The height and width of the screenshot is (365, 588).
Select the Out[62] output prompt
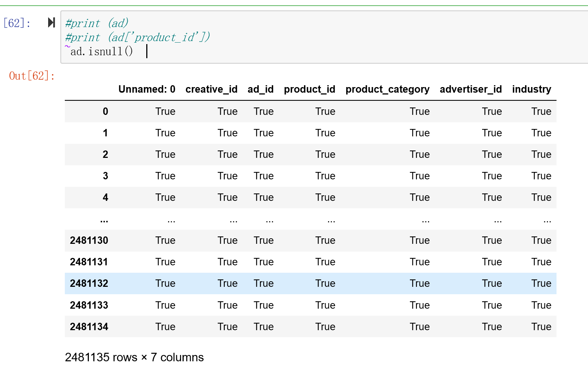coord(32,76)
